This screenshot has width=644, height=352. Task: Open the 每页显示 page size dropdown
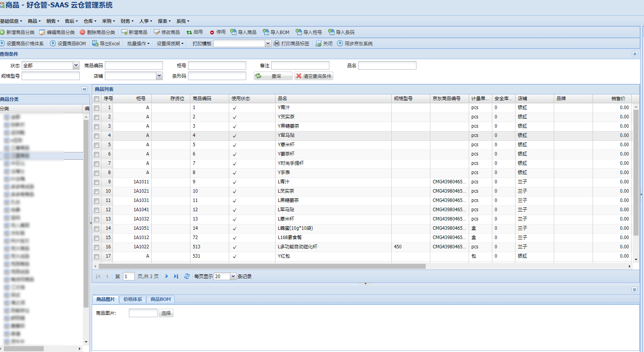tap(233, 277)
